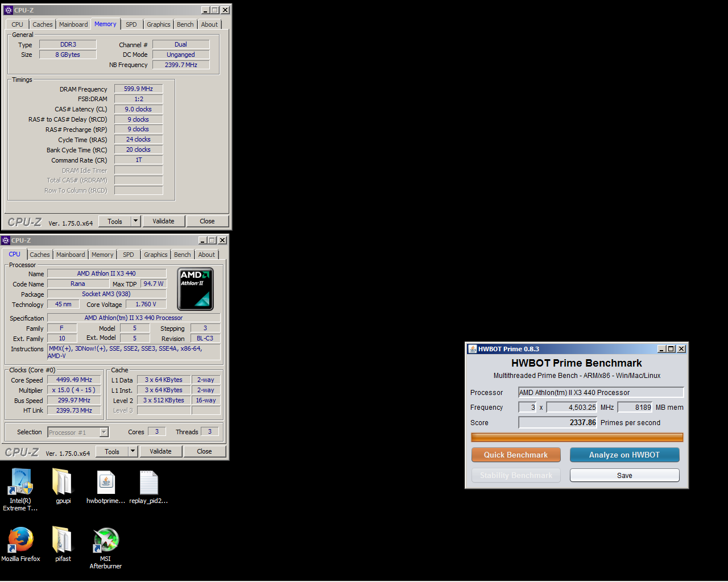Open Graphics tab in CPU window

[x=155, y=255]
